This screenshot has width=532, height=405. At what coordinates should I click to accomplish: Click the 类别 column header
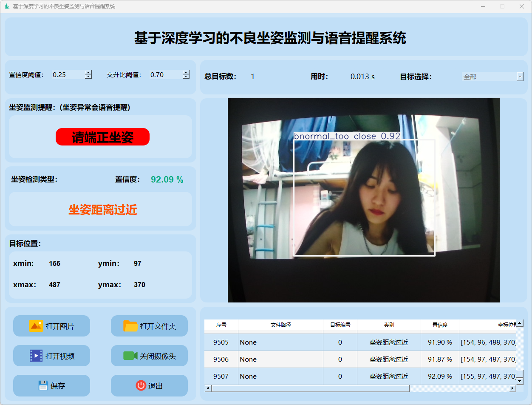pos(389,325)
